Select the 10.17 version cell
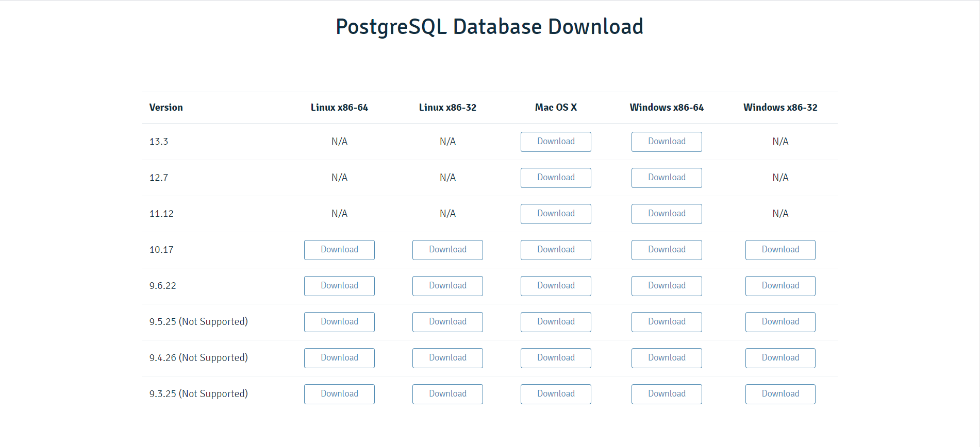Viewport: 980px width, 447px height. coord(161,250)
